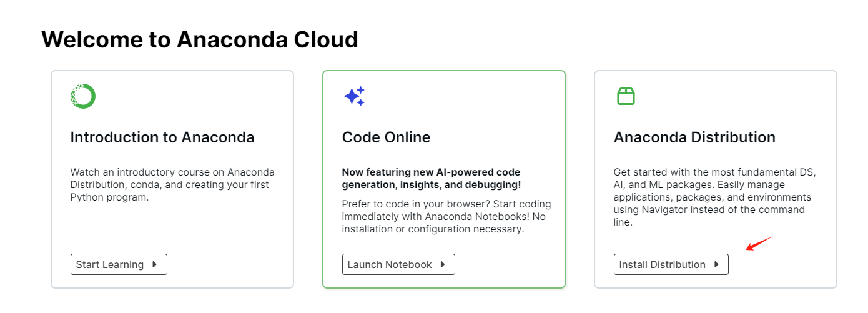This screenshot has height=313, width=868.
Task: Click the arrow on Start Learning button
Action: click(154, 264)
